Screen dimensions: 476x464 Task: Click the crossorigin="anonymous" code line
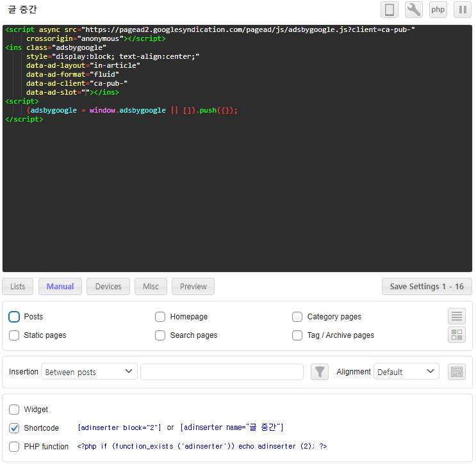click(96, 38)
